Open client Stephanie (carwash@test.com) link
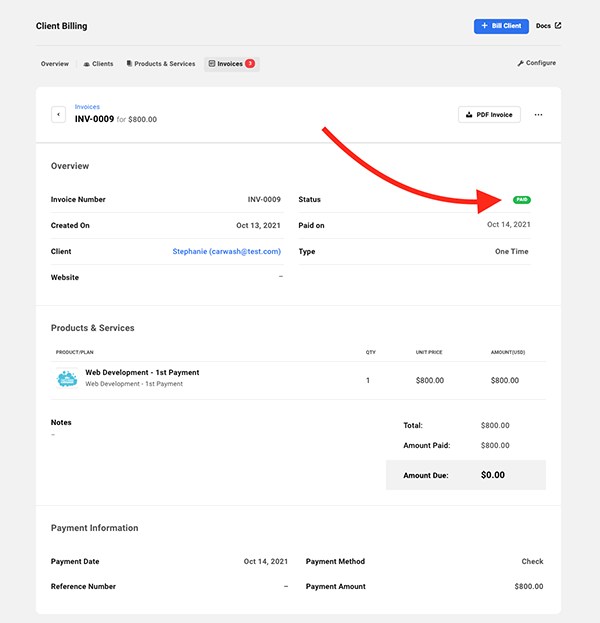 (226, 252)
